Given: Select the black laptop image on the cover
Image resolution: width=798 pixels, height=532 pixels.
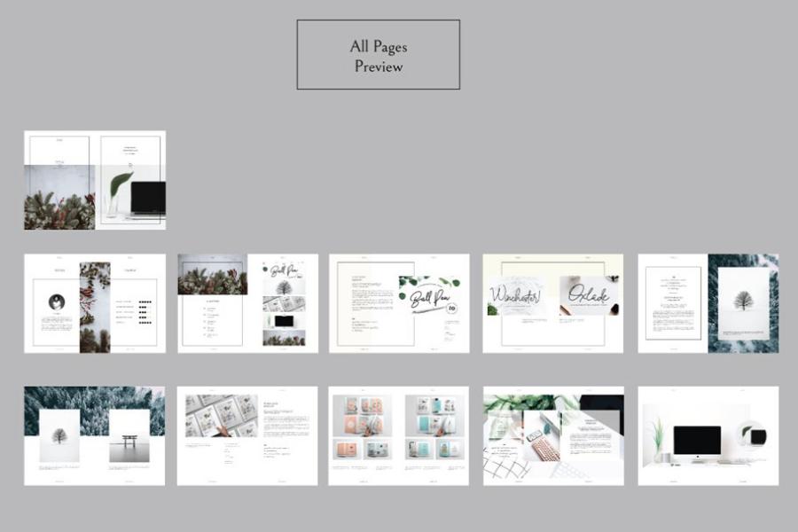Looking at the screenshot, I should 147,199.
